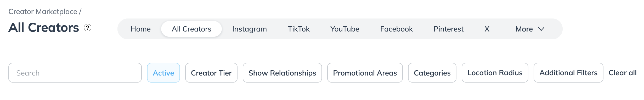Viewport: 644px width, 100px height.
Task: Select the All Creators tab
Action: (x=191, y=29)
